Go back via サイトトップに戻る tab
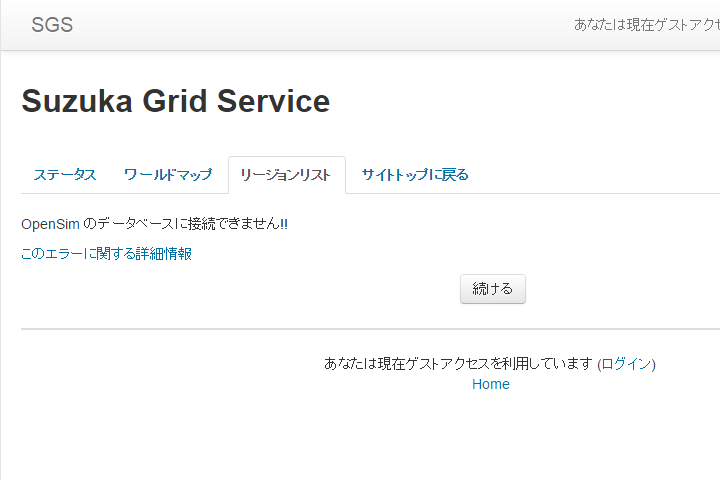Image resolution: width=720 pixels, height=480 pixels. (x=415, y=175)
